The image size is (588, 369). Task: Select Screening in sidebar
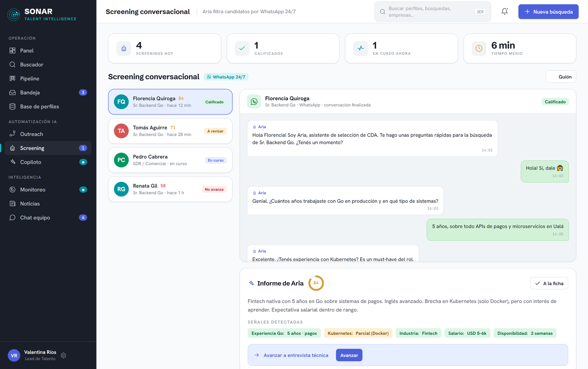[48, 148]
